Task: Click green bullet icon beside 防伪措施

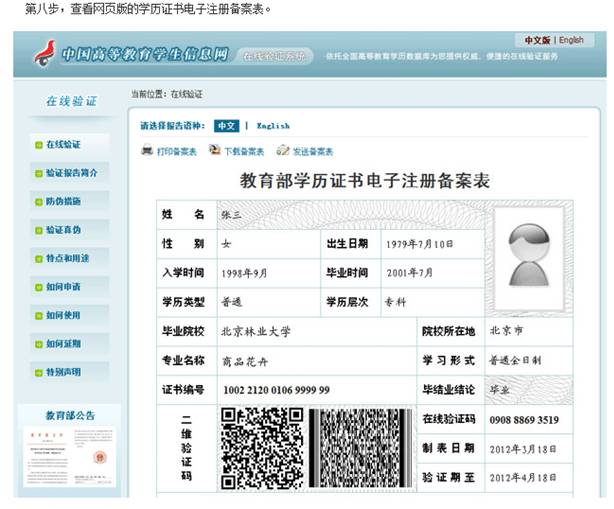Action: (x=38, y=202)
